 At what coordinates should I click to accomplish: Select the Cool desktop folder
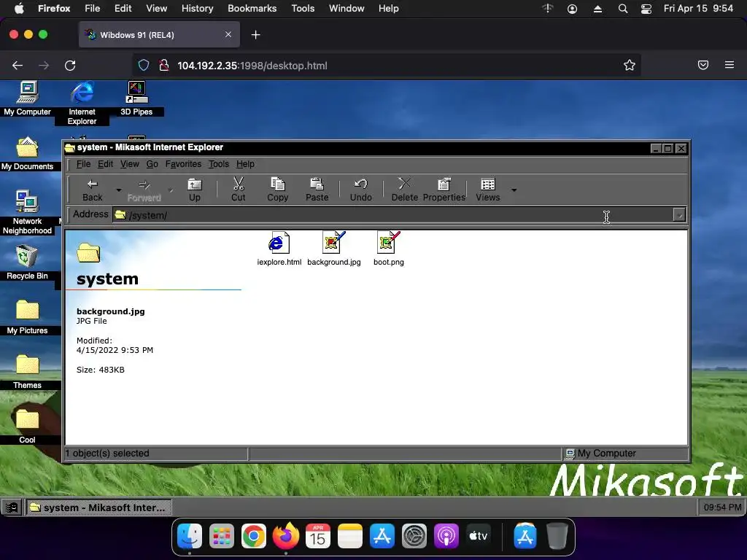[27, 427]
